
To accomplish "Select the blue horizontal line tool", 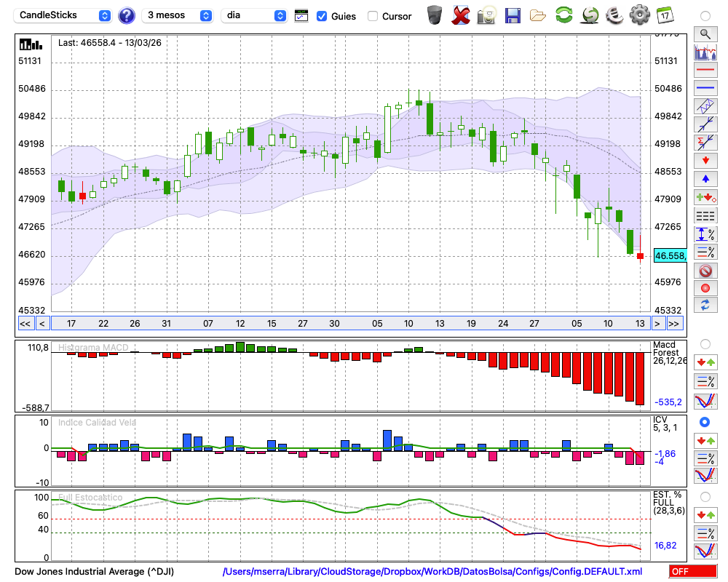I will (x=705, y=88).
